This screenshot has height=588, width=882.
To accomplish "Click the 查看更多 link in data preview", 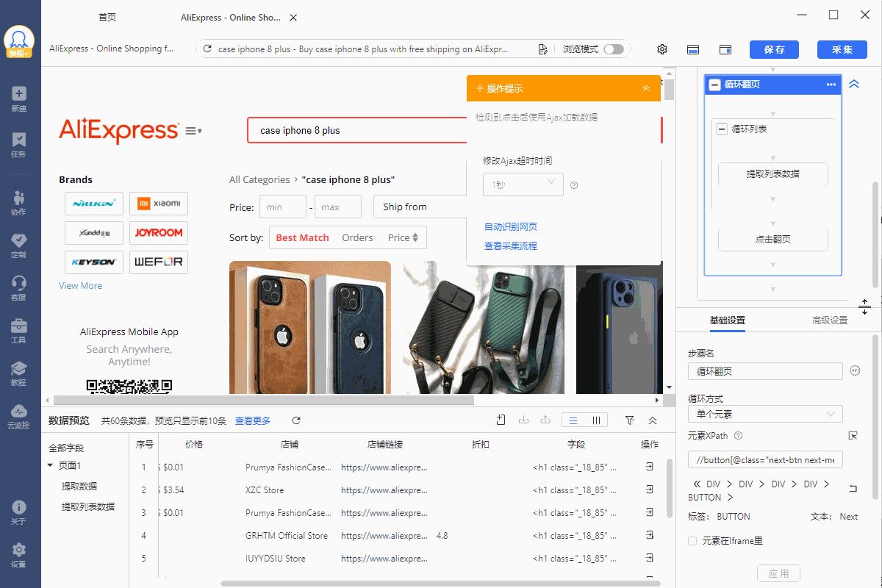I will (x=253, y=420).
